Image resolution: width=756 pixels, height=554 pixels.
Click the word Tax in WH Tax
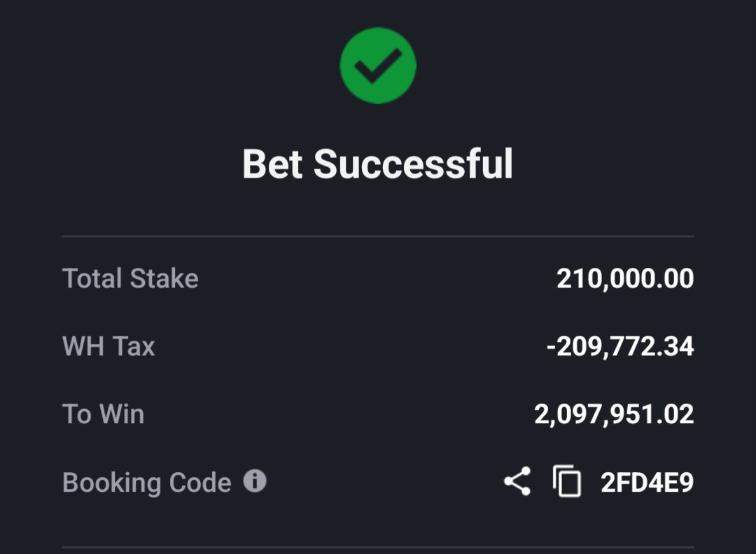tap(134, 346)
